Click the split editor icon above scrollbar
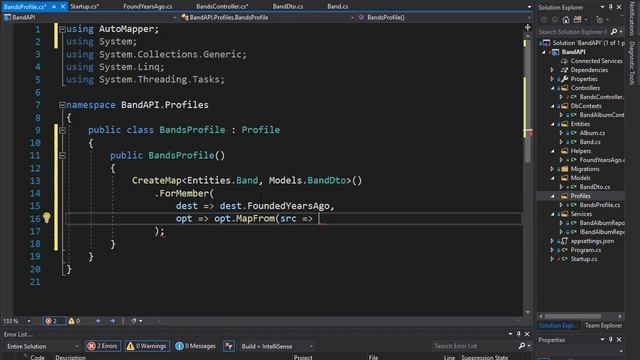Viewport: 640px width, 360px height. click(527, 27)
